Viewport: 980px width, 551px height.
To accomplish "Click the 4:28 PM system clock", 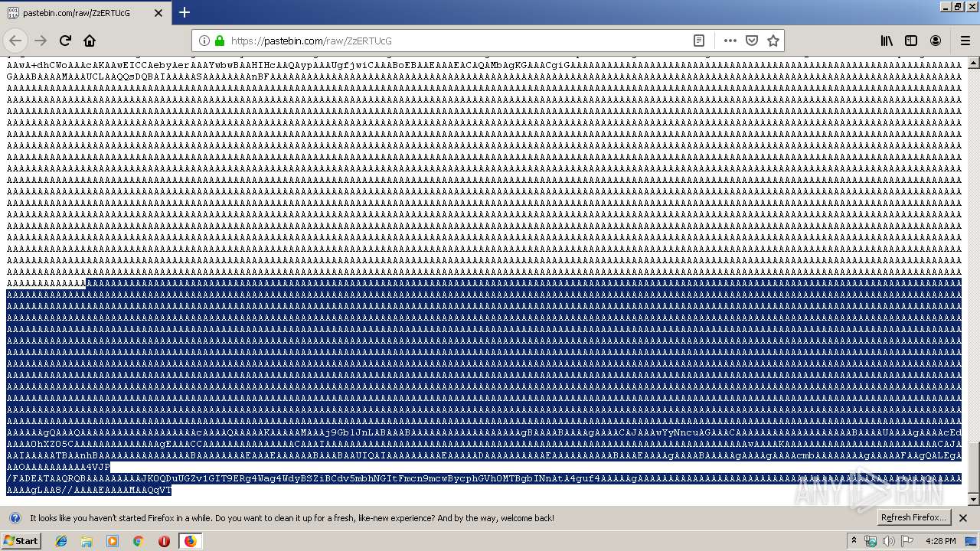I will (940, 541).
